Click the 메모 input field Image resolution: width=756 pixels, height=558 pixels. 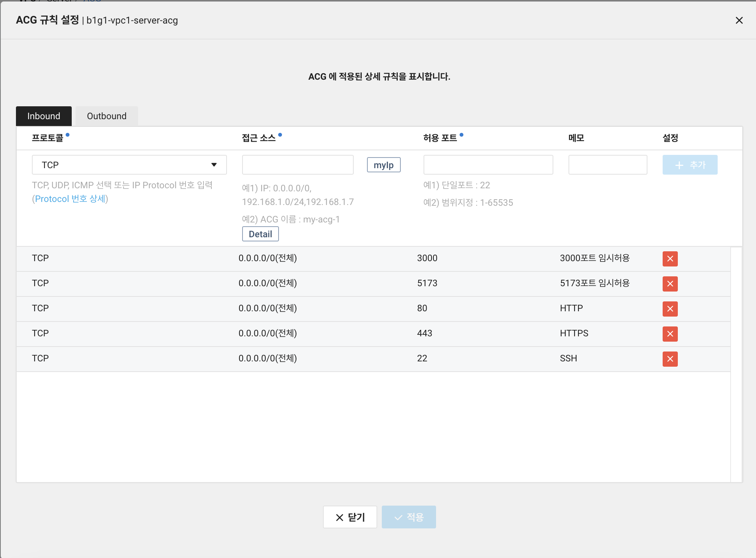[x=608, y=165]
